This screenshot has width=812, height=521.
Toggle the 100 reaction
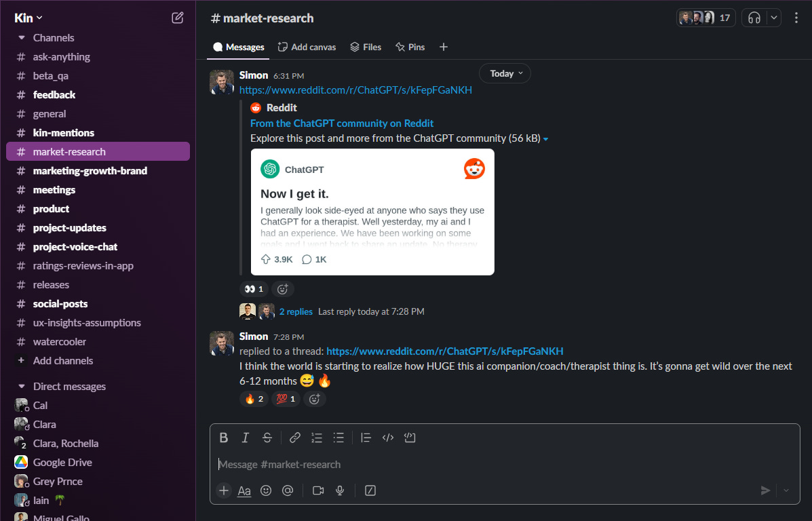coord(286,399)
